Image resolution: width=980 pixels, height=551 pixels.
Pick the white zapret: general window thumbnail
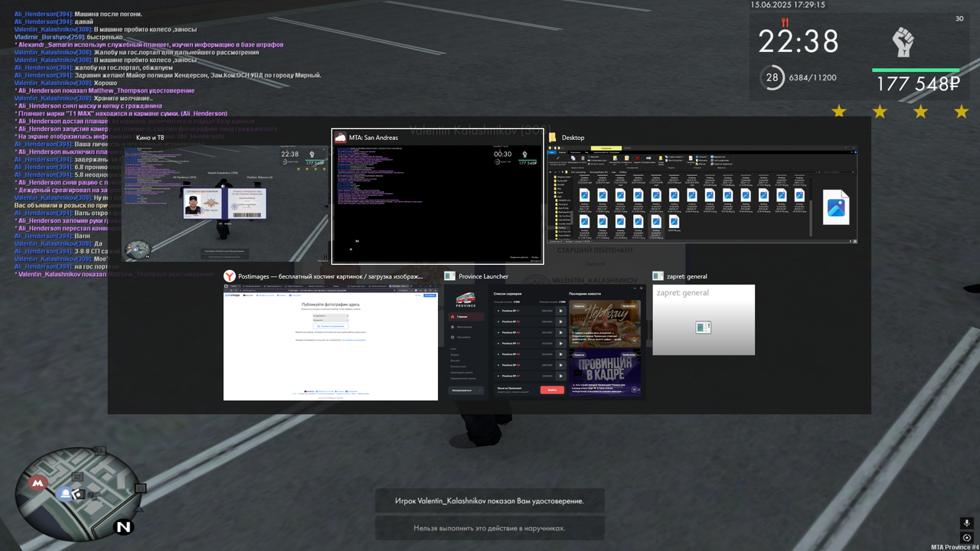pos(704,320)
